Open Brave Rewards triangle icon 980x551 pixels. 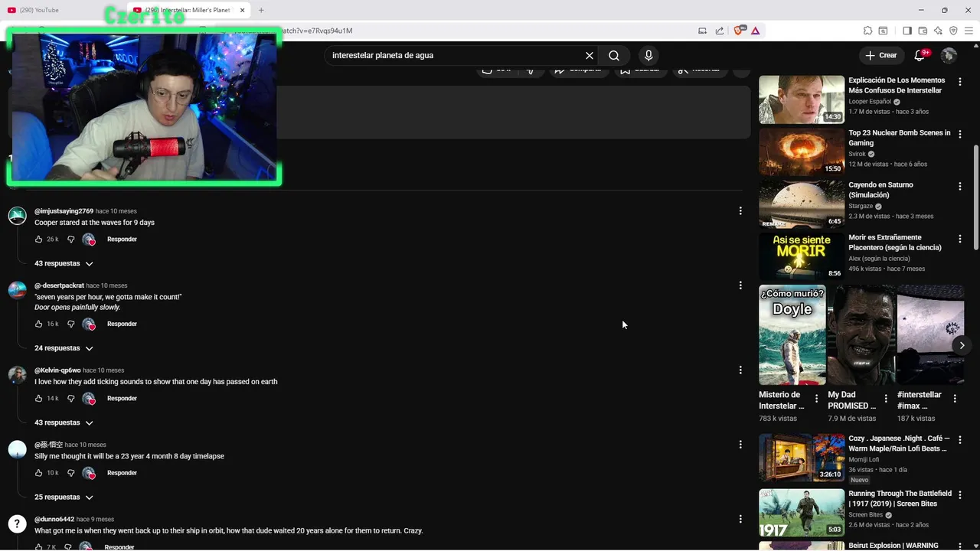point(755,31)
